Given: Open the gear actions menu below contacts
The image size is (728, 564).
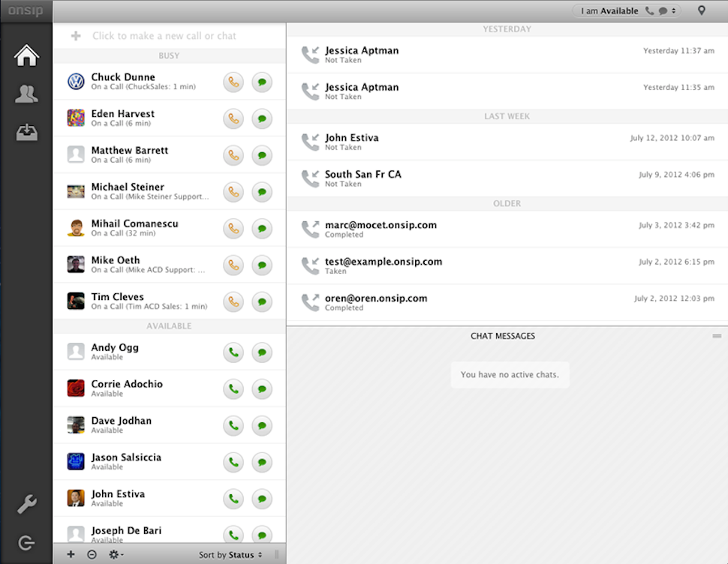Looking at the screenshot, I should 116,555.
